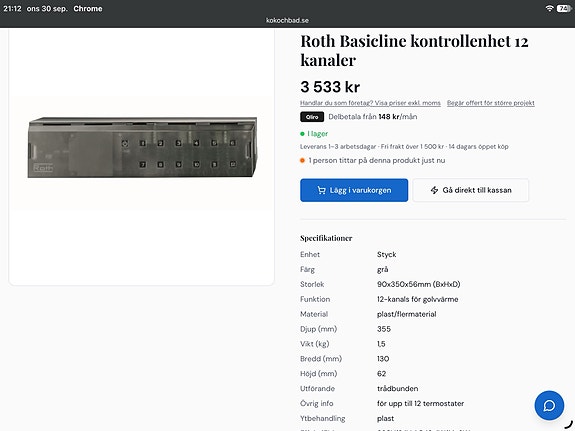
Task: Open the Roth Basicline product image
Action: point(142,147)
